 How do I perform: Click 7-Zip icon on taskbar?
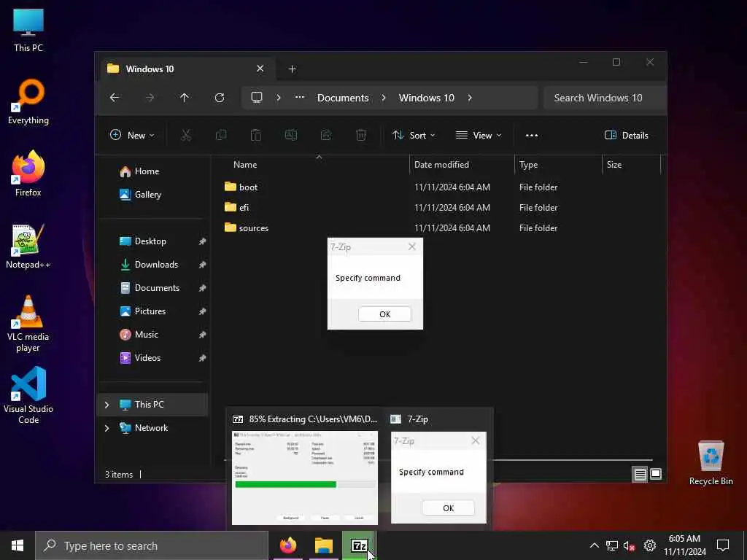pyautogui.click(x=359, y=545)
